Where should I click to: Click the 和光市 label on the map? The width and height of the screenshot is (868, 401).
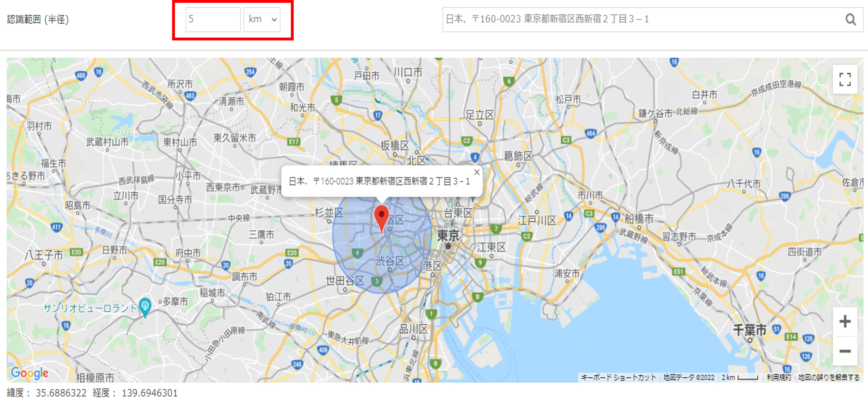click(x=303, y=108)
